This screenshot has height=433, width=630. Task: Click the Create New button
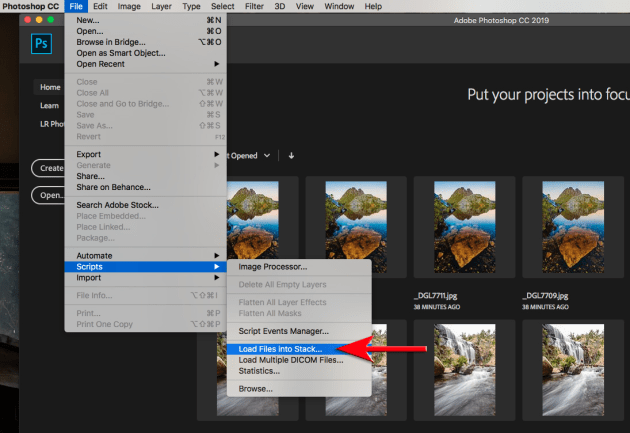click(48, 168)
